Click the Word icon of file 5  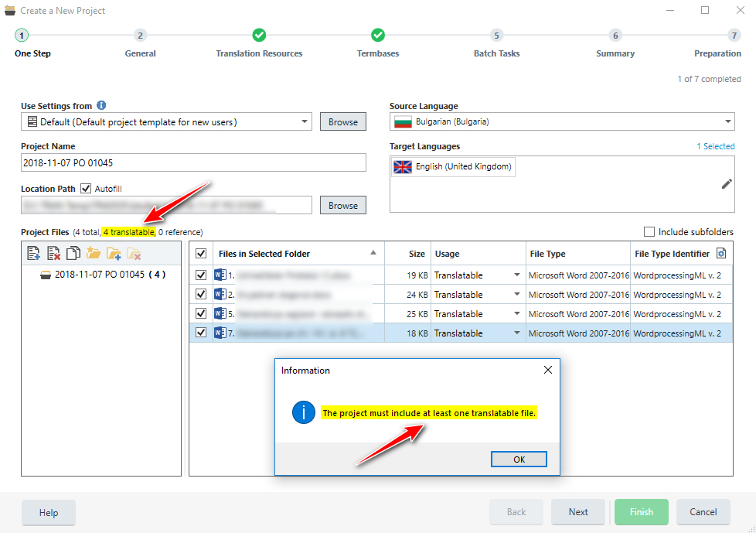pyautogui.click(x=220, y=313)
